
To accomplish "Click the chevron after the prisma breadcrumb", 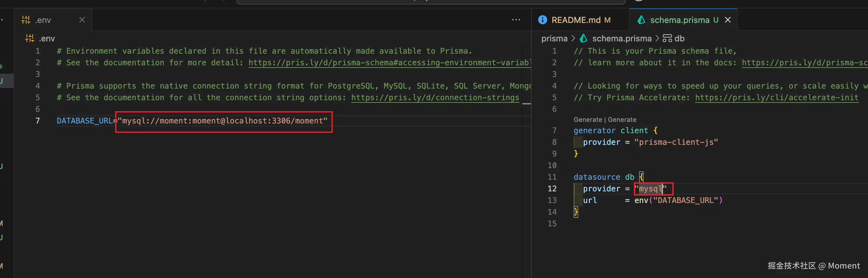I will [573, 38].
